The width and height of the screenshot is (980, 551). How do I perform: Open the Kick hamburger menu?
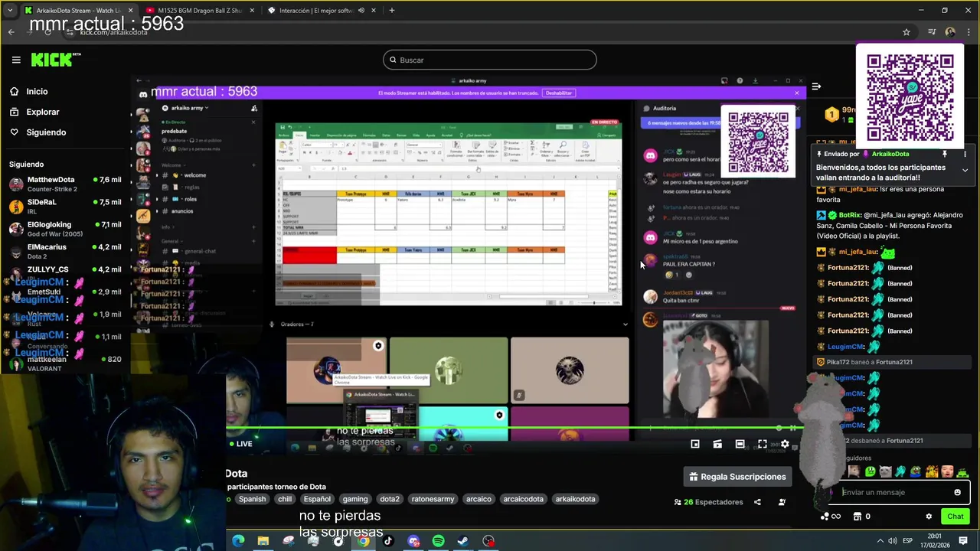pos(16,60)
